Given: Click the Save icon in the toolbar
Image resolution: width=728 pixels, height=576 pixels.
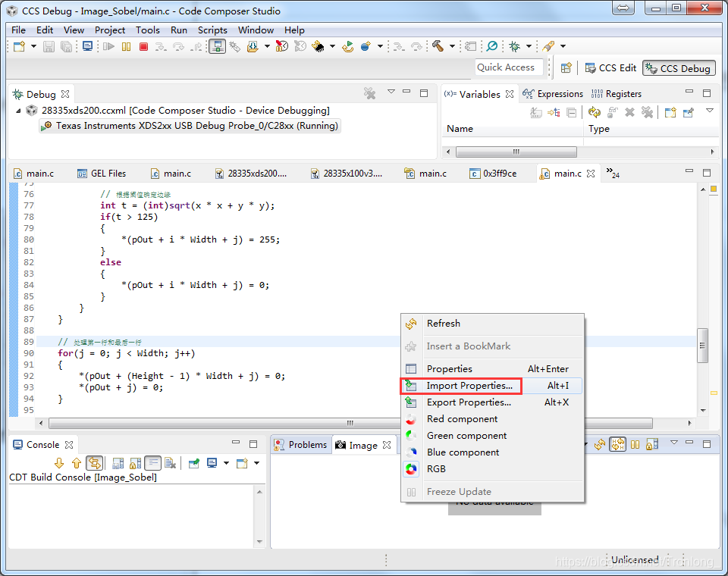Looking at the screenshot, I should tap(49, 46).
